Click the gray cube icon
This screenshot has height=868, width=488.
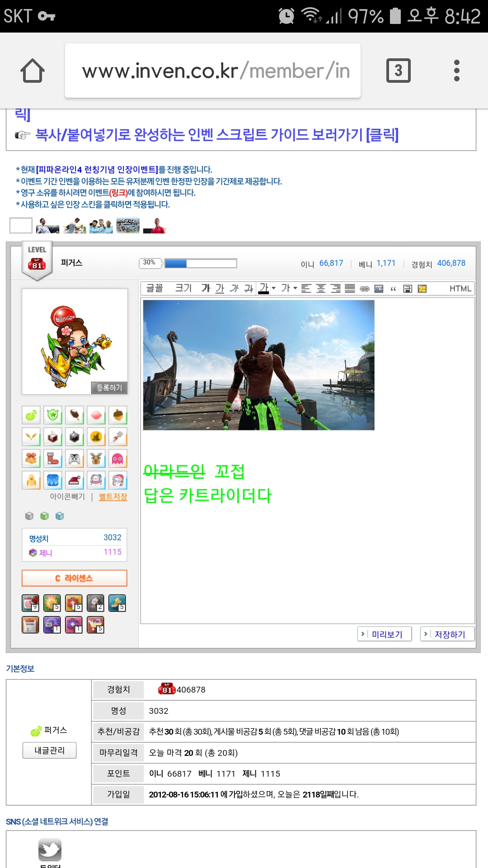pos(29,516)
